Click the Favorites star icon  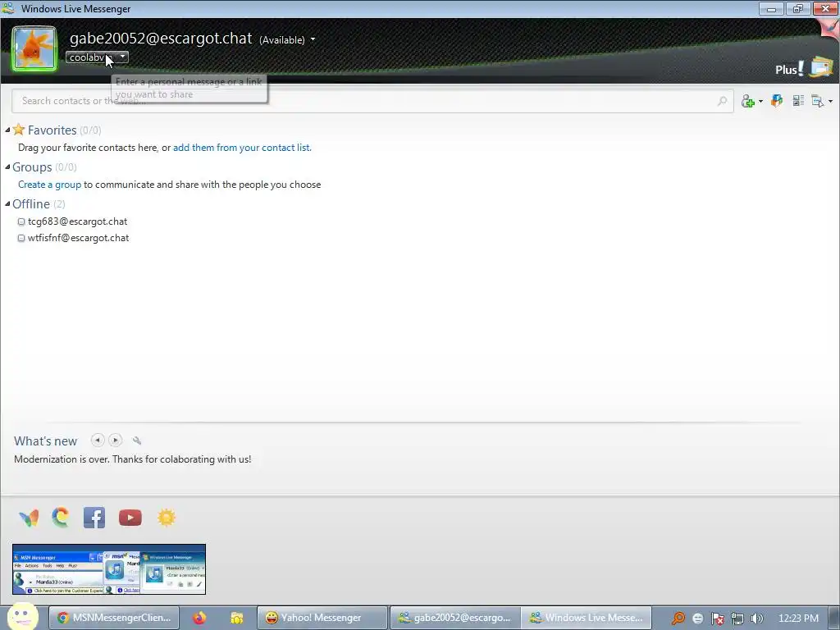[x=19, y=129]
